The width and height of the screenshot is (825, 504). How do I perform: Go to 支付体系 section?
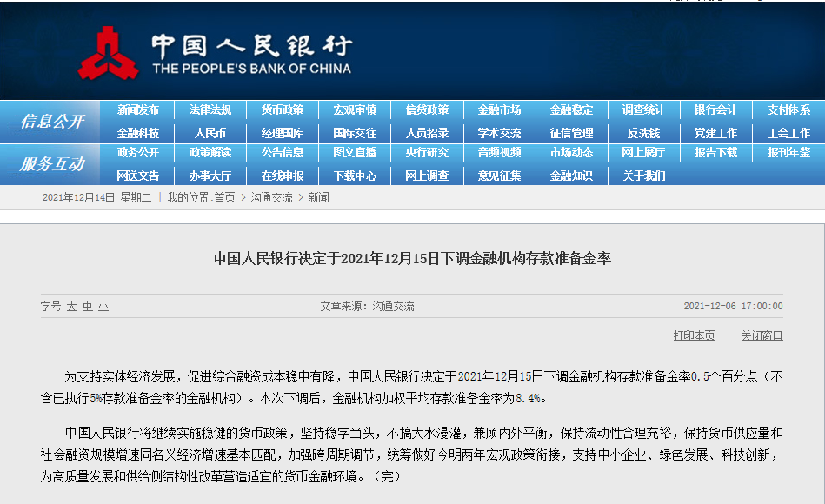[x=788, y=110]
